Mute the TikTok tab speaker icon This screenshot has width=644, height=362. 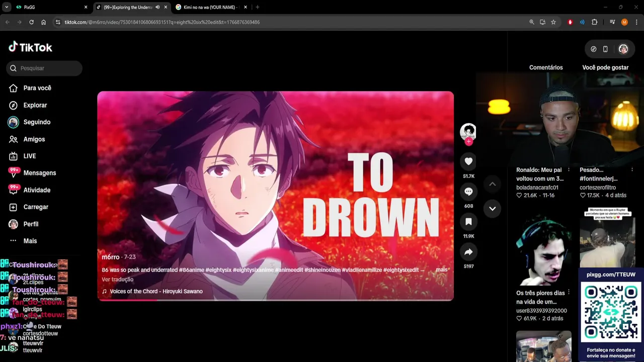157,7
